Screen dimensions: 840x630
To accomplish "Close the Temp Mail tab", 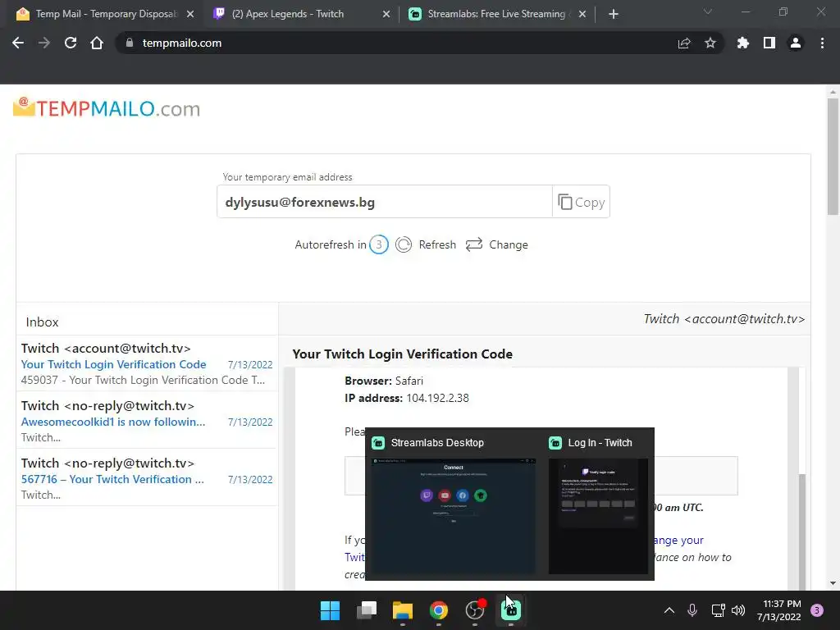I will point(190,14).
